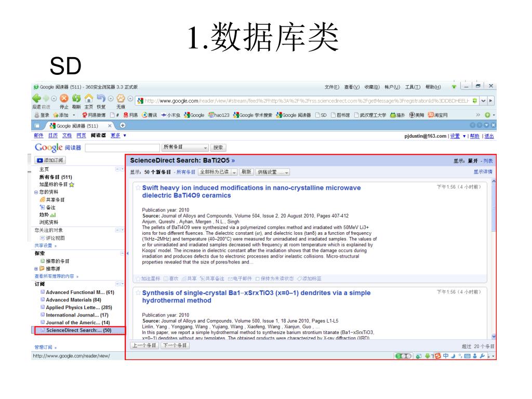Image resolution: width=532 pixels, height=399 pixels.
Task: Open the hao123 bookmark
Action: click(x=219, y=115)
